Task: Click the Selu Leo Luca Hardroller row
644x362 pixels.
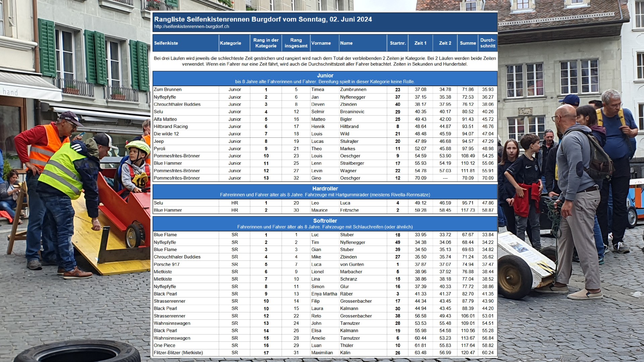Action: [x=158, y=203]
